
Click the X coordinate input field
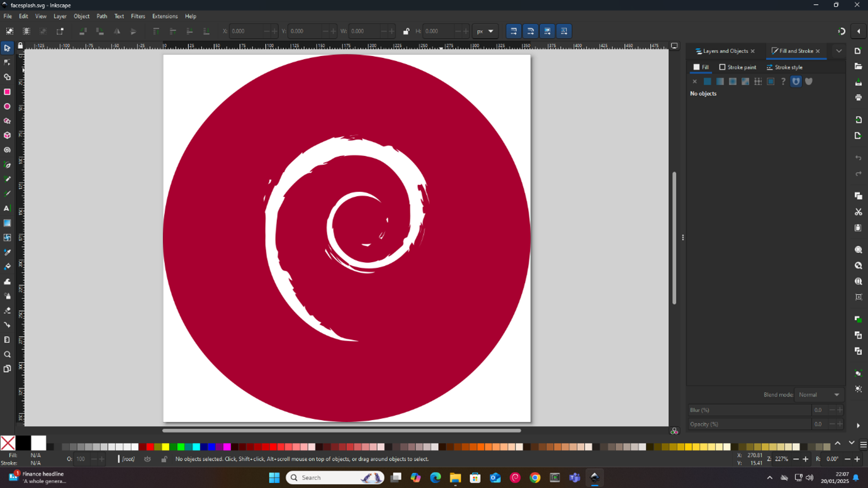click(245, 31)
